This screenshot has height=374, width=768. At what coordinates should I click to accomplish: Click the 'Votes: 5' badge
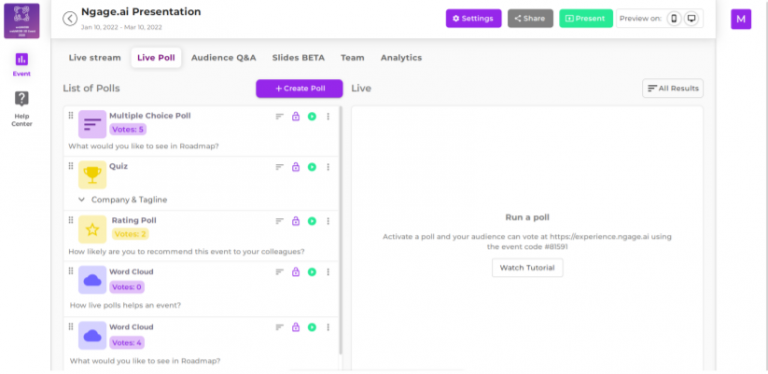pos(127,130)
